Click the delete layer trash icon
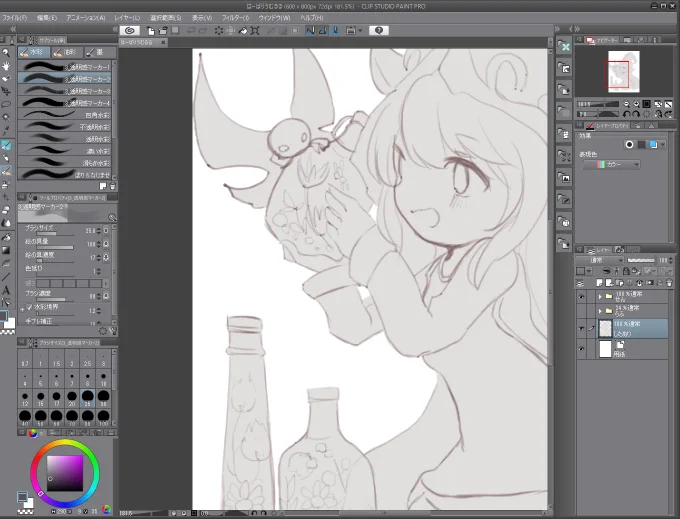680x519 pixels. 669,283
